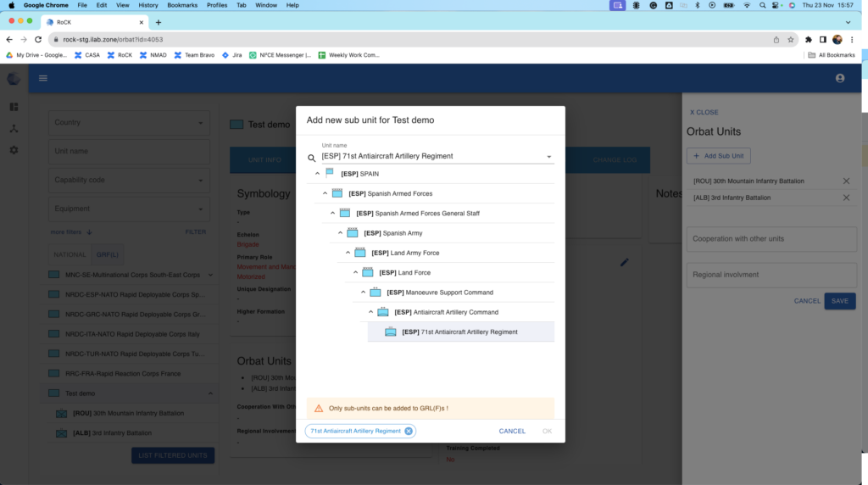Collapse the Spanish Army tree node

coord(341,232)
